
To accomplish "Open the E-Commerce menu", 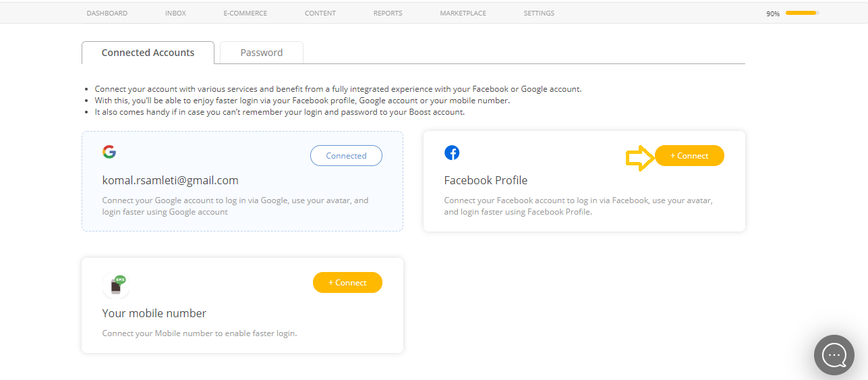I will click(245, 13).
